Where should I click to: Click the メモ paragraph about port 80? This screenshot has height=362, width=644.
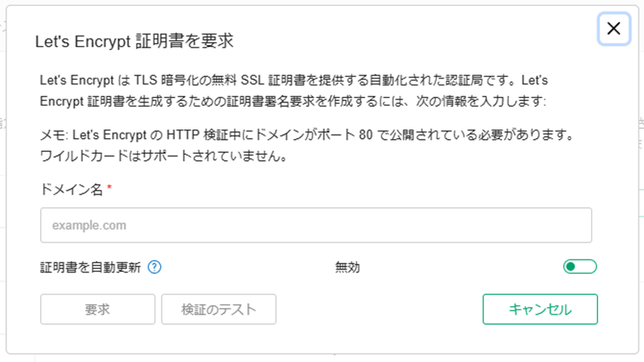pyautogui.click(x=307, y=145)
